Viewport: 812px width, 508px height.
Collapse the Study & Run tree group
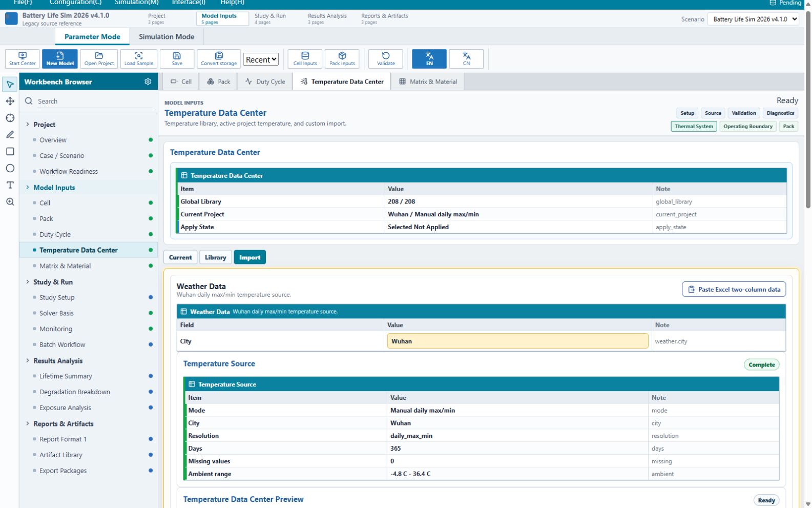28,282
